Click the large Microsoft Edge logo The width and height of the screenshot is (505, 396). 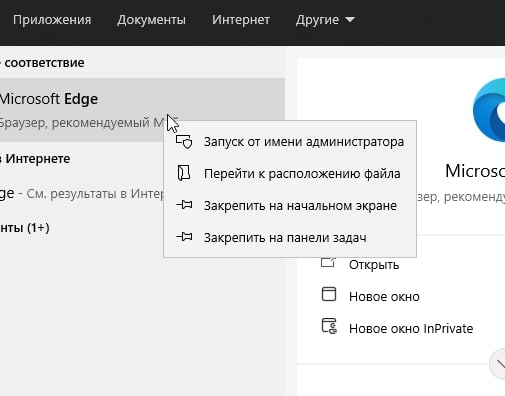(489, 110)
